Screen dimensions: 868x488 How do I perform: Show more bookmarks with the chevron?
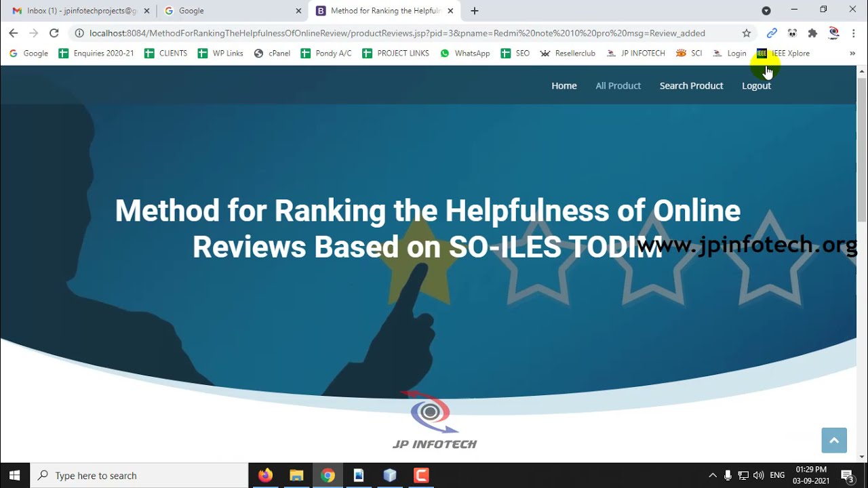point(852,54)
